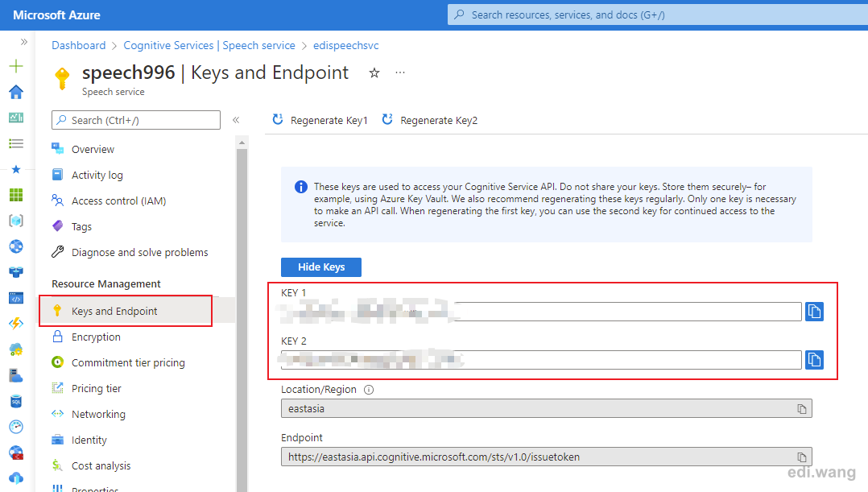Open the Dashboard breadcrumb link
868x492 pixels.
tap(79, 45)
